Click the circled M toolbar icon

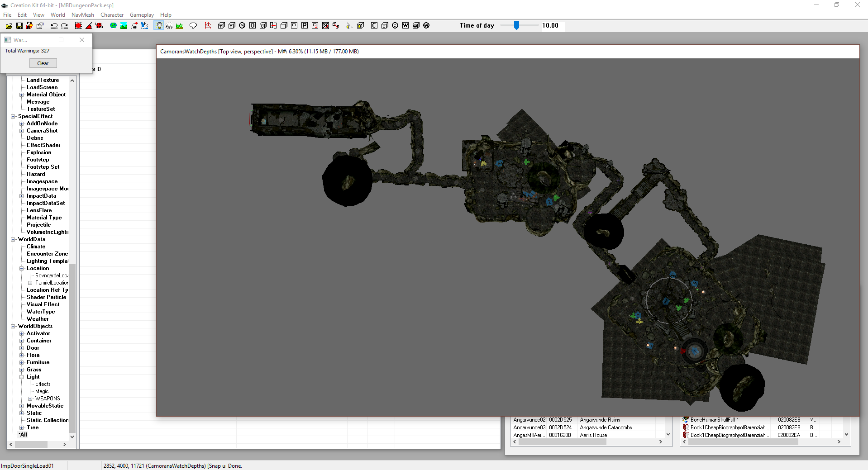242,26
